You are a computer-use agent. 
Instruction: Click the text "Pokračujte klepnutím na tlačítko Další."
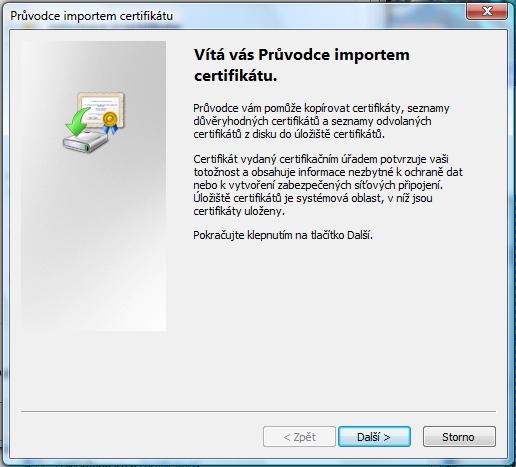pyautogui.click(x=283, y=235)
